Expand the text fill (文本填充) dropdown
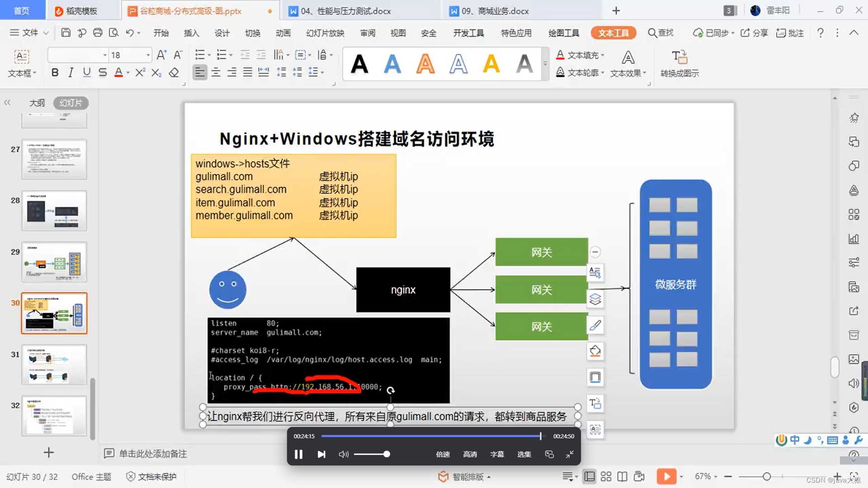 603,55
